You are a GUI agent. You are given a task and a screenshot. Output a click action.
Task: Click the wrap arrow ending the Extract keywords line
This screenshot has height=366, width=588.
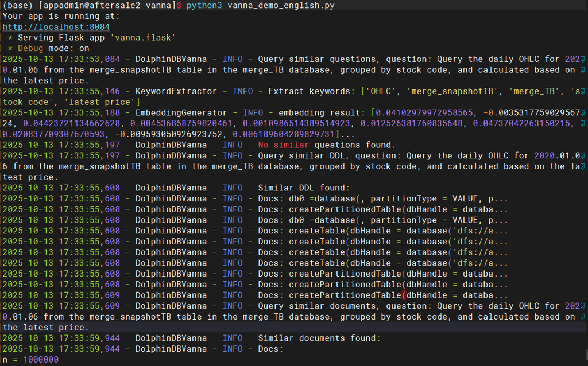pyautogui.click(x=583, y=91)
